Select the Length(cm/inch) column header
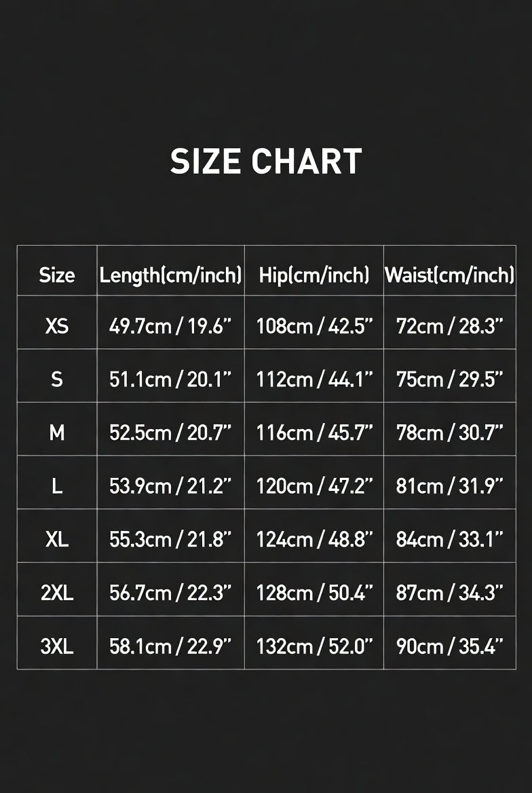The image size is (532, 793). (x=170, y=276)
